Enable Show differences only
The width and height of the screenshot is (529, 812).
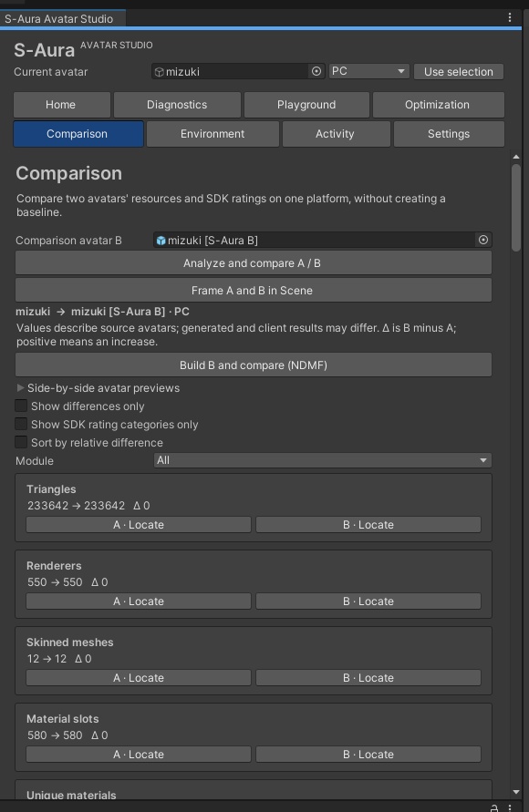point(21,406)
